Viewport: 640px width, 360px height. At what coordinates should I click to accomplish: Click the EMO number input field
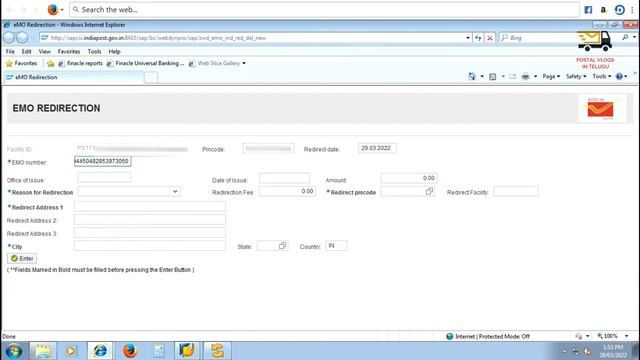point(102,162)
